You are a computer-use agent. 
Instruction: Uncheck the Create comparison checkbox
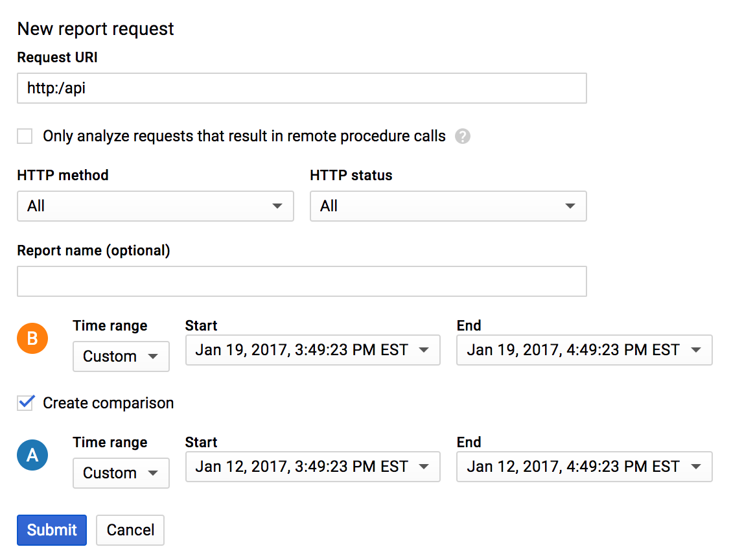tap(25, 403)
